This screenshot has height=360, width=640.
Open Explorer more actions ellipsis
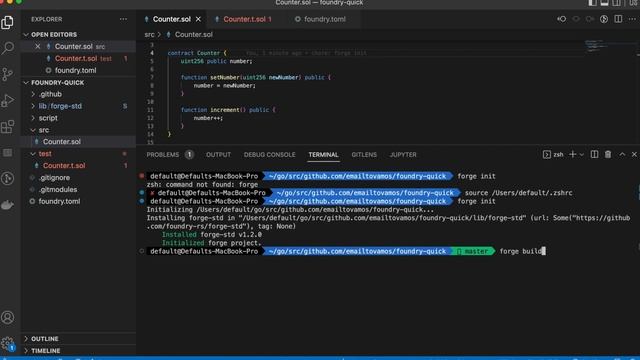(123, 19)
